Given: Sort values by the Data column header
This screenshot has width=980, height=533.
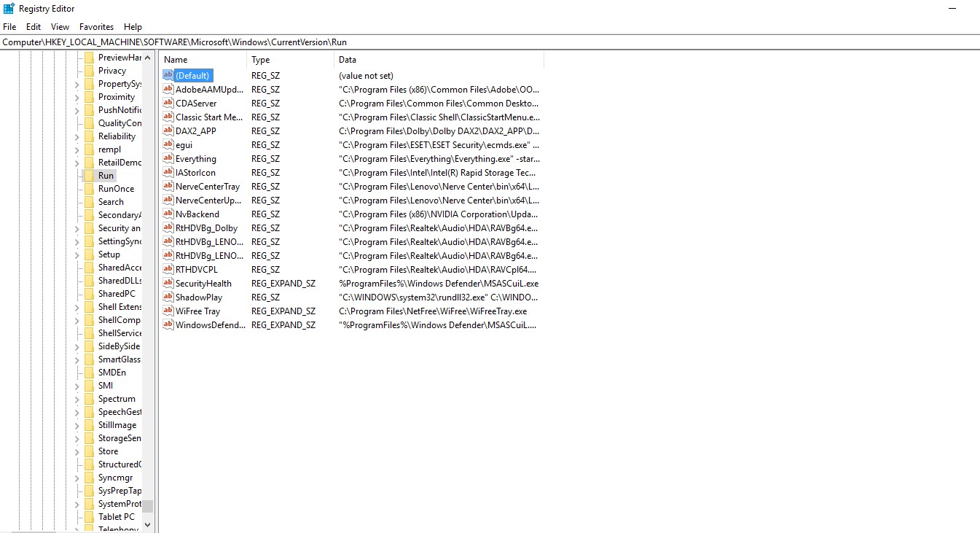Looking at the screenshot, I should point(439,60).
